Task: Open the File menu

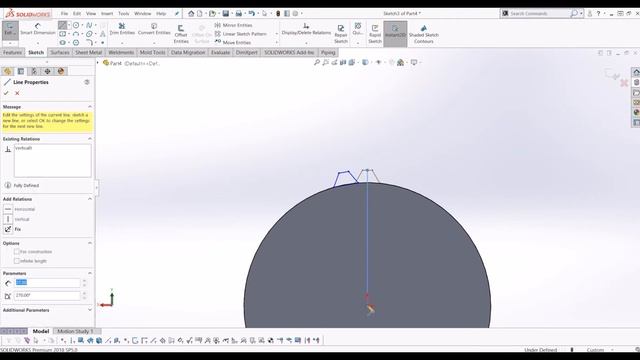Action: [x=64, y=13]
